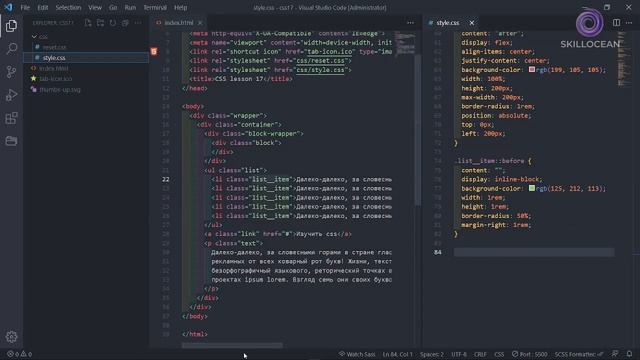Follow the css/reset.css href link

[321, 61]
